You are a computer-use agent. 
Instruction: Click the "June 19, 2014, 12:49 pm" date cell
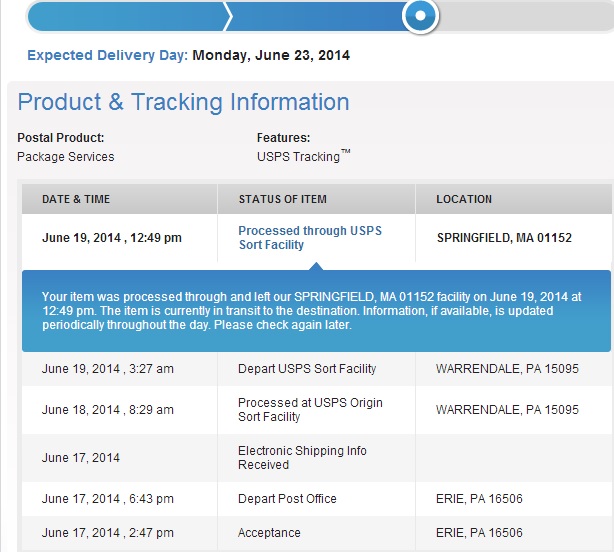112,238
